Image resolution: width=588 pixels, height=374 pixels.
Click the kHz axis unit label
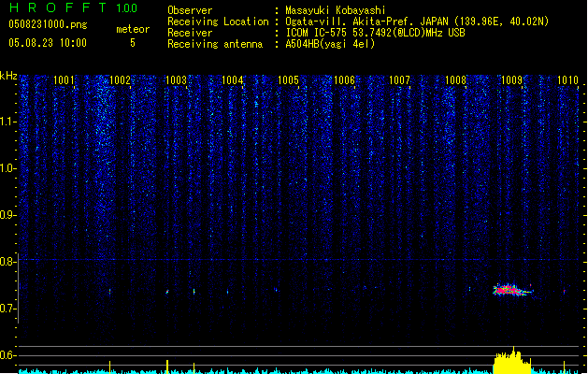pyautogui.click(x=8, y=76)
